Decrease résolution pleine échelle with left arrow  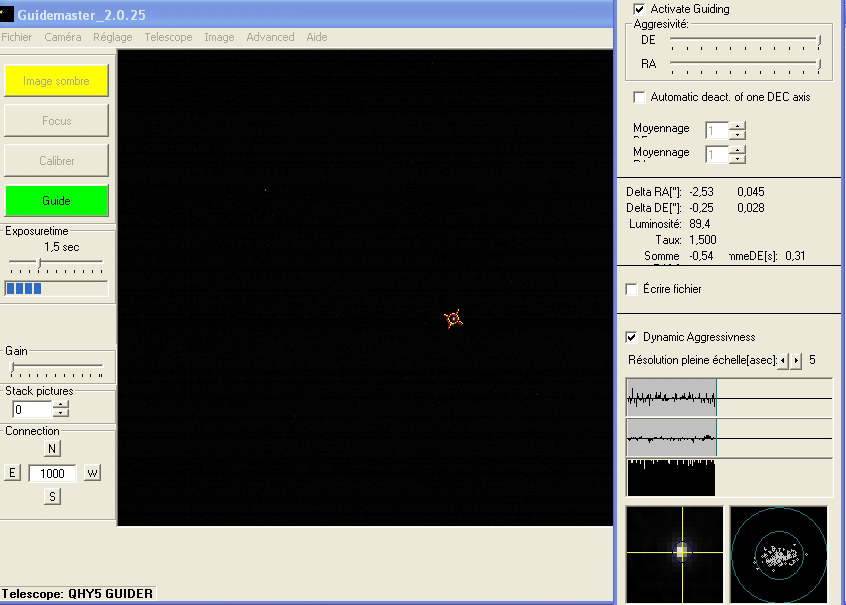(783, 361)
